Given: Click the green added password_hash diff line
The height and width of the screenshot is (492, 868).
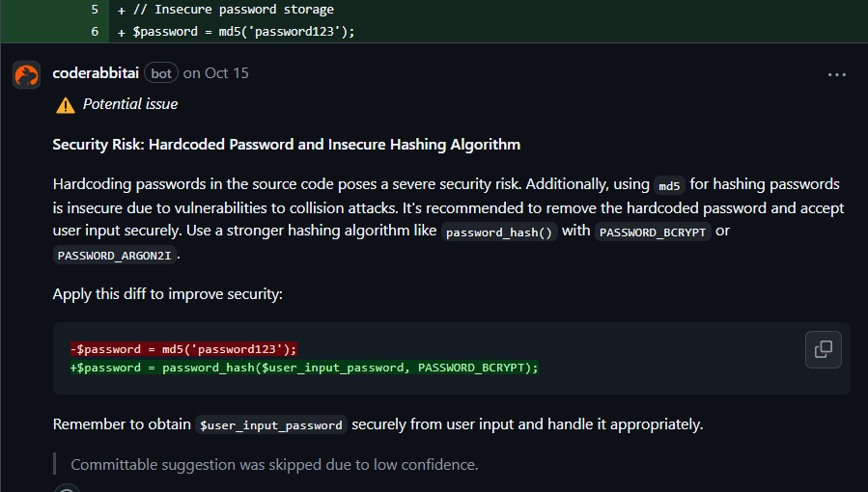Looking at the screenshot, I should tap(304, 368).
